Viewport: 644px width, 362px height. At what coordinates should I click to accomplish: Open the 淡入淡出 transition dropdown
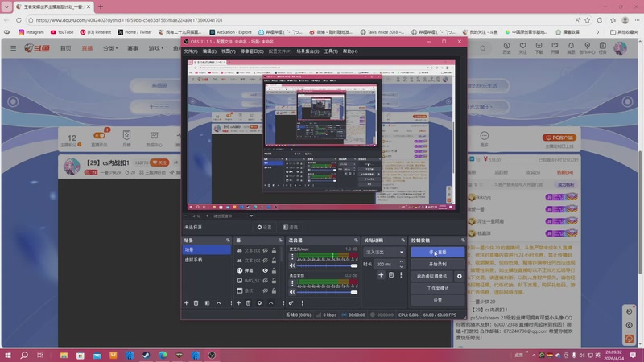pos(384,252)
